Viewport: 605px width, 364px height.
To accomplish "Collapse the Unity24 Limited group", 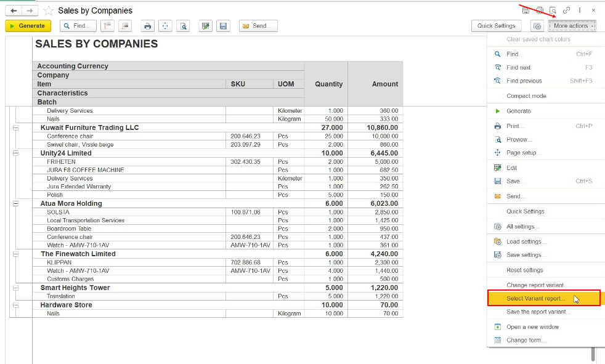I will click(16, 153).
